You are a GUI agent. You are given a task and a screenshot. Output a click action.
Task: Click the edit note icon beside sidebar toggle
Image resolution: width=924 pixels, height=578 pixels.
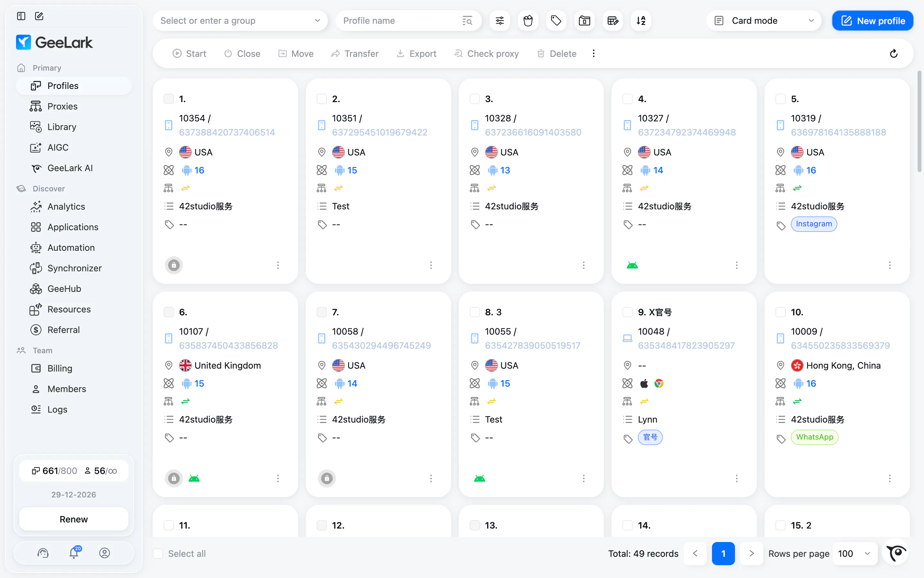click(x=39, y=16)
